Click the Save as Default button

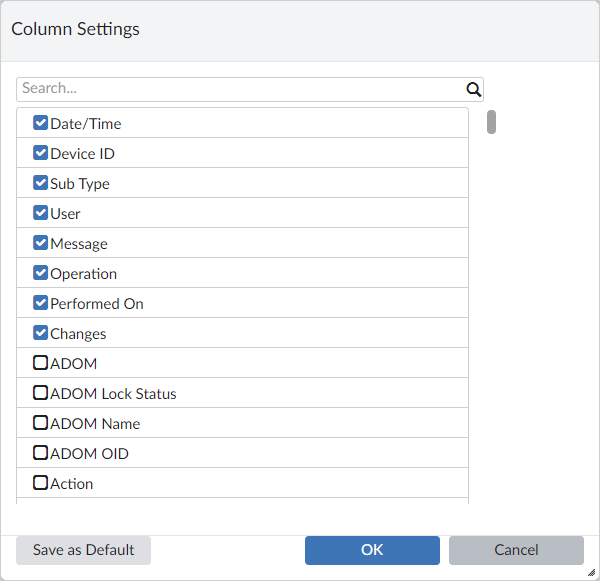[x=83, y=550]
